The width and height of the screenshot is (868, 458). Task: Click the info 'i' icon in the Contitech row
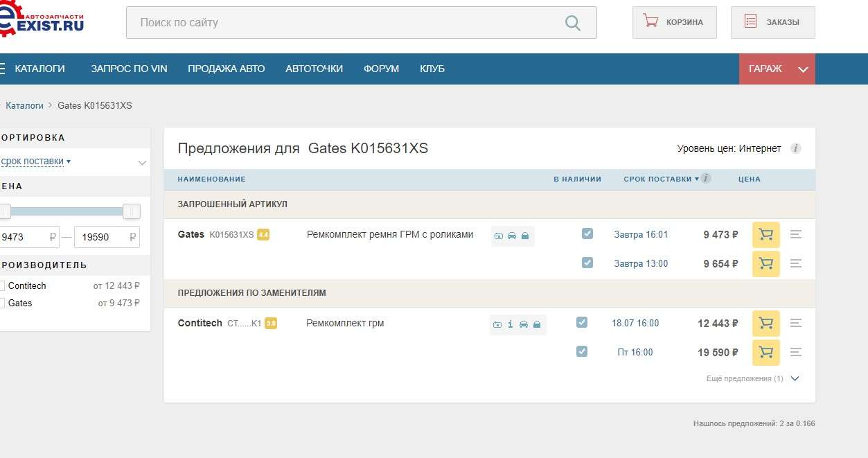[511, 324]
